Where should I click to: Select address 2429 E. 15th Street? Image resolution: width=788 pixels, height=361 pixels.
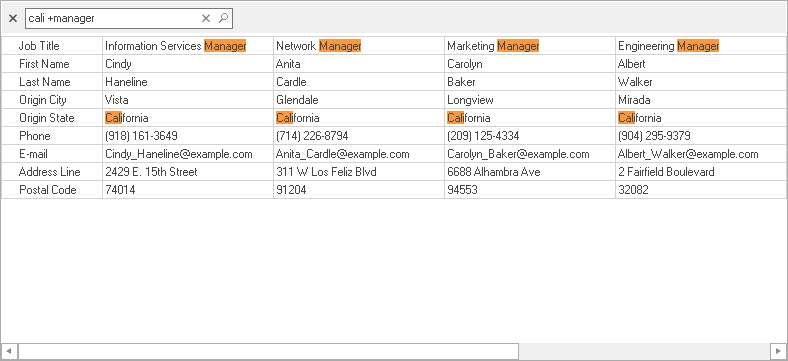pos(188,172)
